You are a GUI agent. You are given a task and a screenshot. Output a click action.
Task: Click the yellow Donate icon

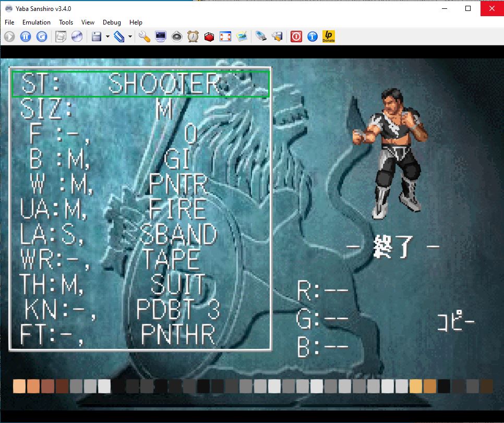point(329,37)
